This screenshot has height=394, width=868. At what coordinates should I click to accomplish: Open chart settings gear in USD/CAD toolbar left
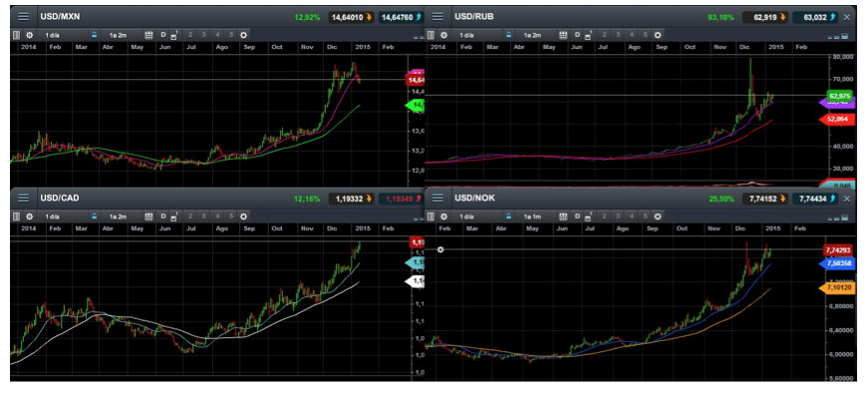point(29,216)
